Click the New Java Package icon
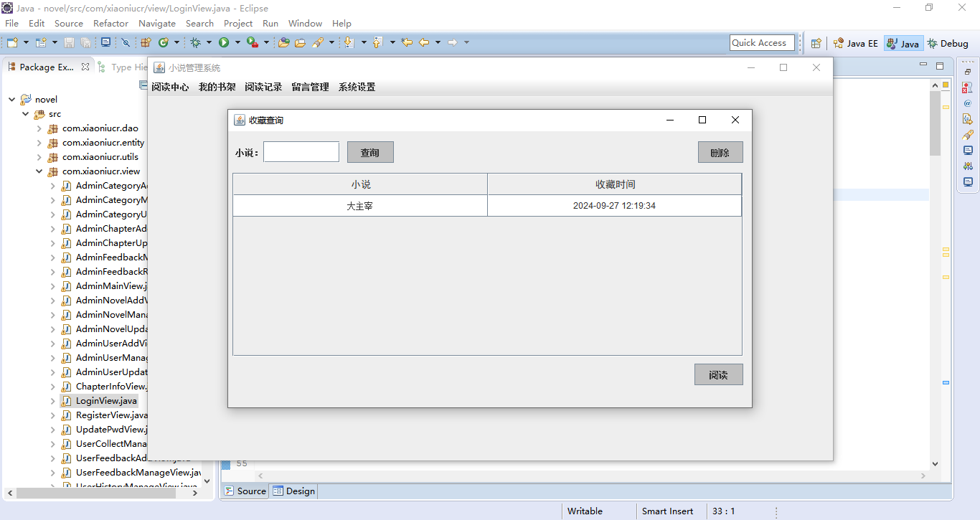The height and width of the screenshot is (520, 980). point(146,43)
